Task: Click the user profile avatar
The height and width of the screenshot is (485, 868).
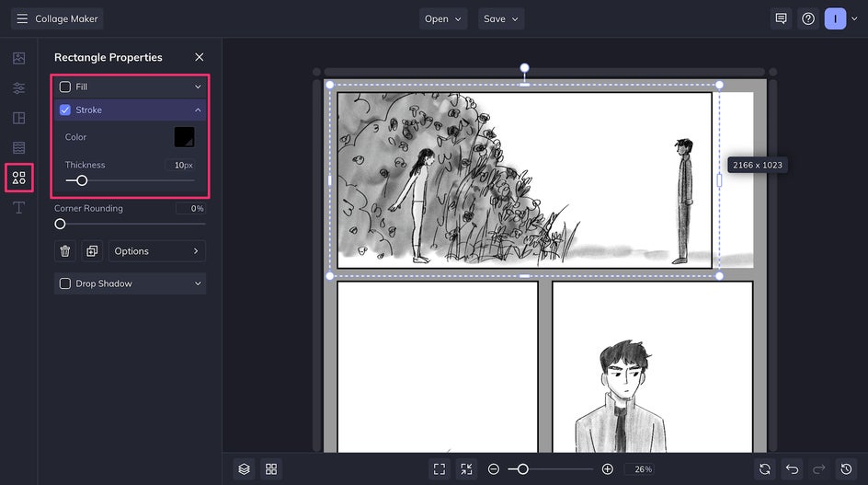Action: pyautogui.click(x=835, y=18)
